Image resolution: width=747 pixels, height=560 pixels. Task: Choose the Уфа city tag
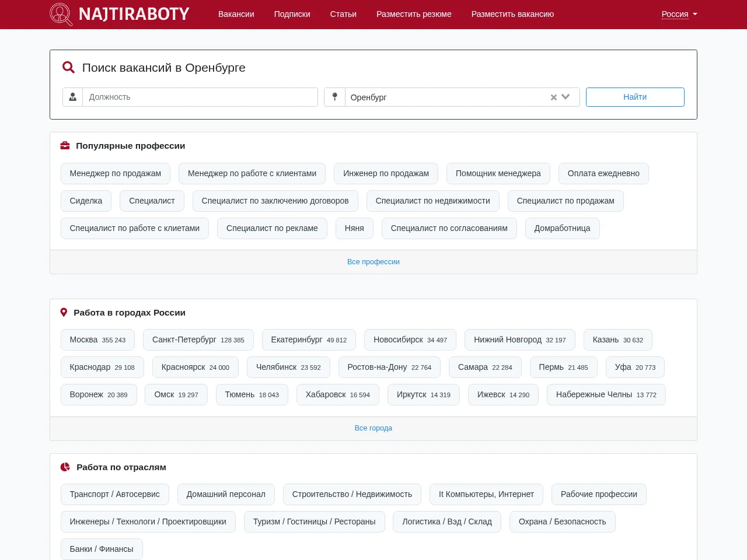635,367
